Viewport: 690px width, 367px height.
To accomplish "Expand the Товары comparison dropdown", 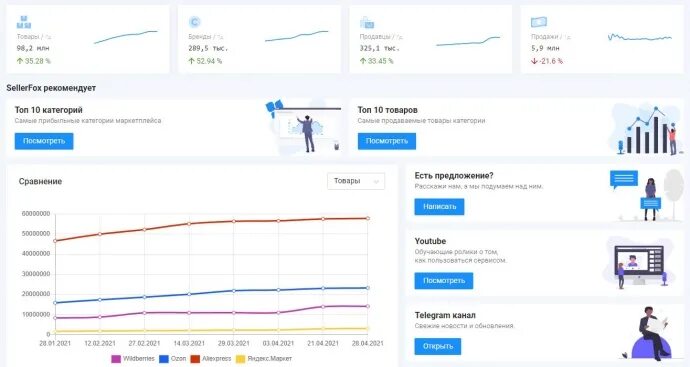I will [x=356, y=181].
